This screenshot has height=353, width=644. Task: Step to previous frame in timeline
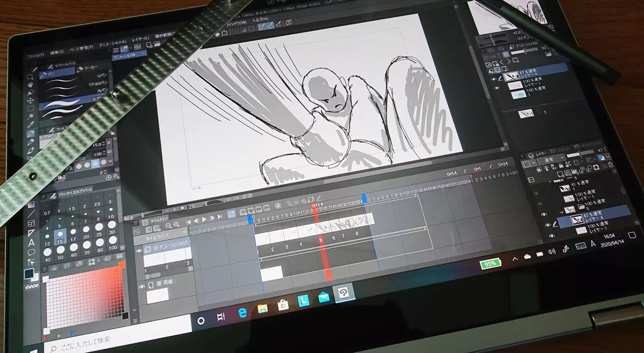(x=196, y=220)
